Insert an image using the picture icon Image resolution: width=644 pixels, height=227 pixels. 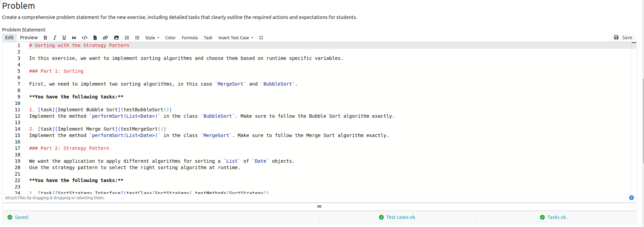click(116, 38)
